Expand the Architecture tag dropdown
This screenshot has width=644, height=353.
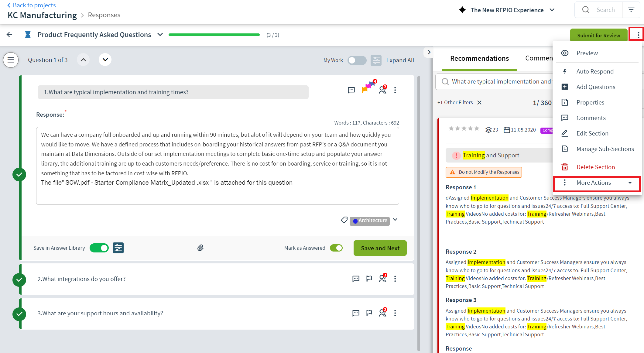click(395, 220)
